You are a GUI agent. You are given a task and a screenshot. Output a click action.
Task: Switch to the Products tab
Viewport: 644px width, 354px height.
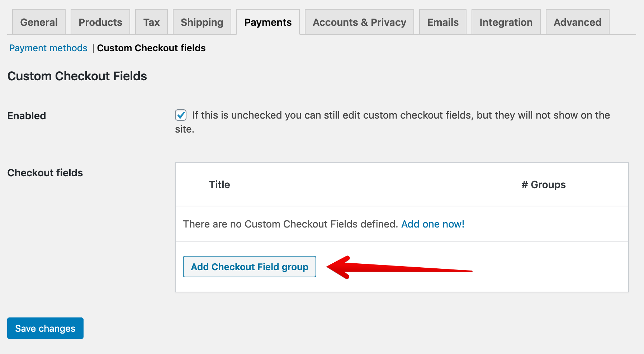pyautogui.click(x=100, y=22)
